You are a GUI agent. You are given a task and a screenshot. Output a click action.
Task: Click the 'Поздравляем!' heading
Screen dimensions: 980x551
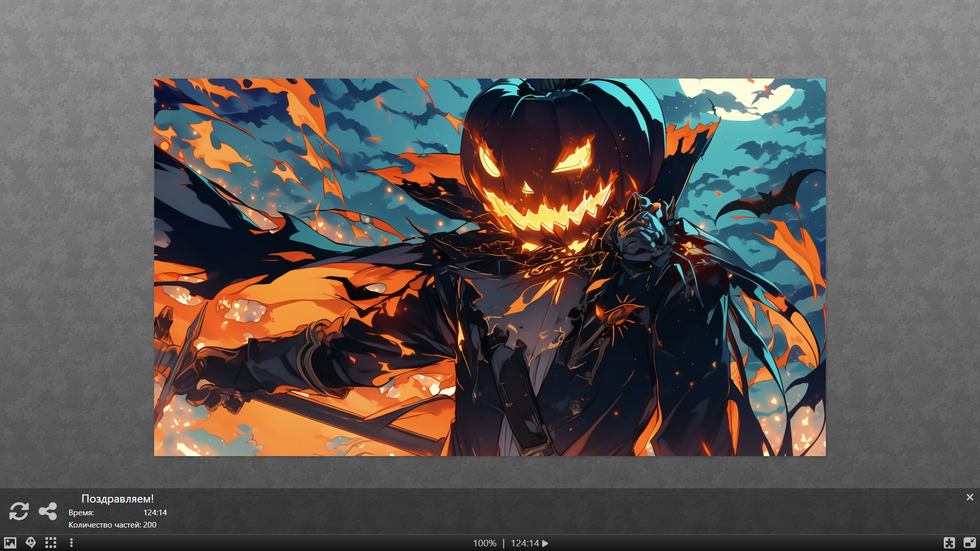[117, 498]
